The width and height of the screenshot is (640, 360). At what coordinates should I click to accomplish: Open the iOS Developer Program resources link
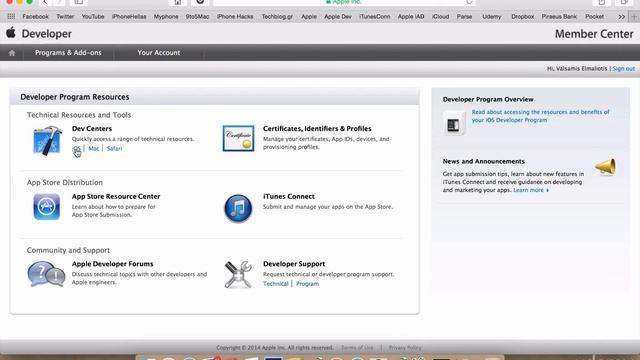(540, 116)
